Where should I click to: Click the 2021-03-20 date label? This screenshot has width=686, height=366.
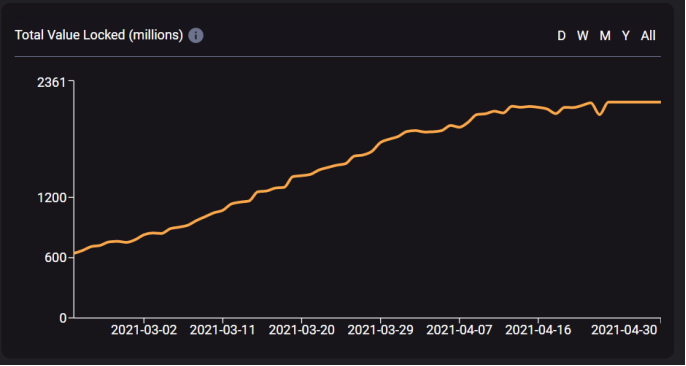301,330
